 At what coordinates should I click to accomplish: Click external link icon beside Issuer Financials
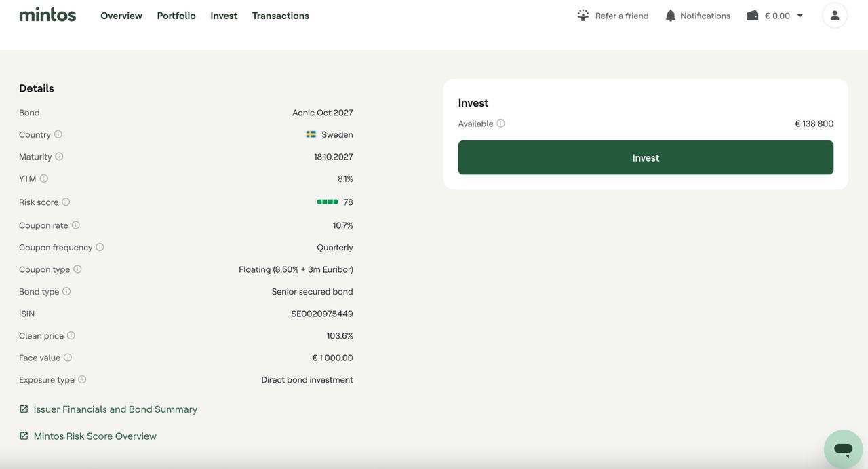[24, 409]
